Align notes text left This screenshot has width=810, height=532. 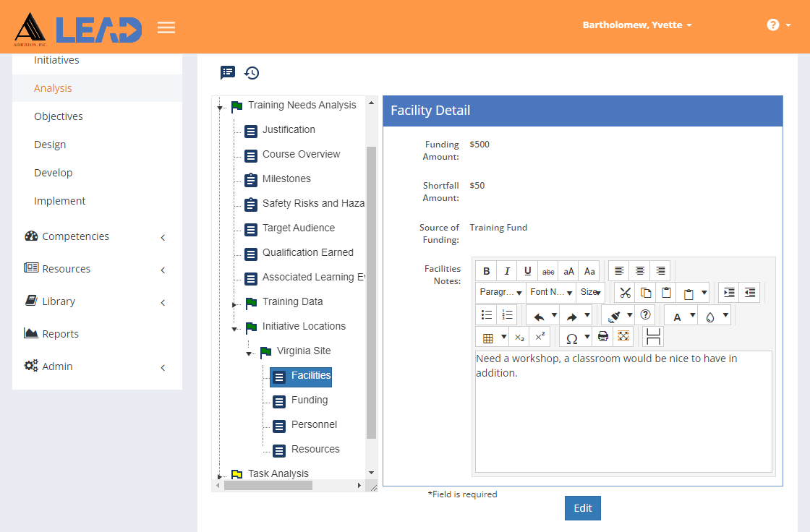pyautogui.click(x=619, y=270)
